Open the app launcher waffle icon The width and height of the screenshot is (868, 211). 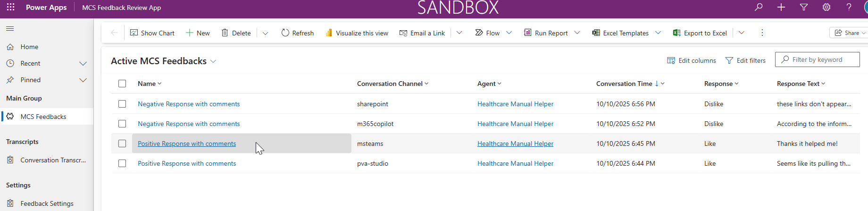(x=10, y=7)
